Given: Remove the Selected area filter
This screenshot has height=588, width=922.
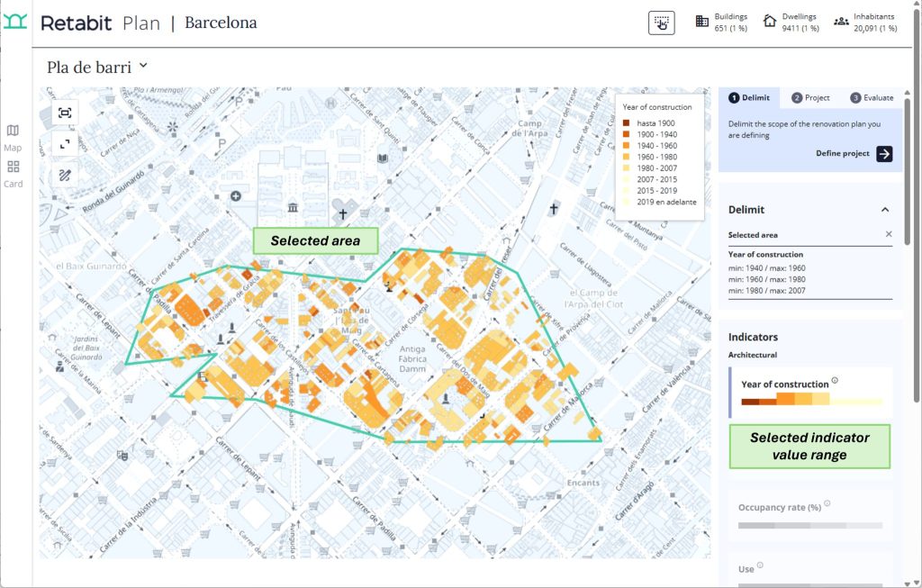Looking at the screenshot, I should click(x=888, y=234).
